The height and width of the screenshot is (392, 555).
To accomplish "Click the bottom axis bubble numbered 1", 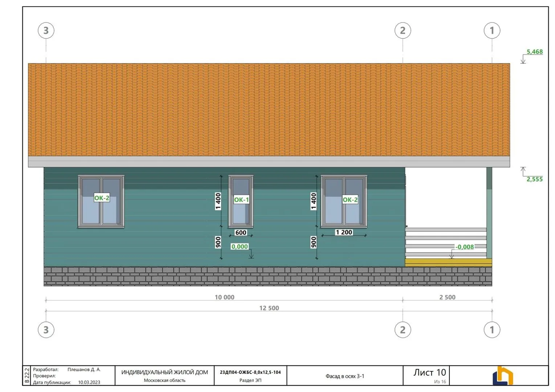I will 492,330.
